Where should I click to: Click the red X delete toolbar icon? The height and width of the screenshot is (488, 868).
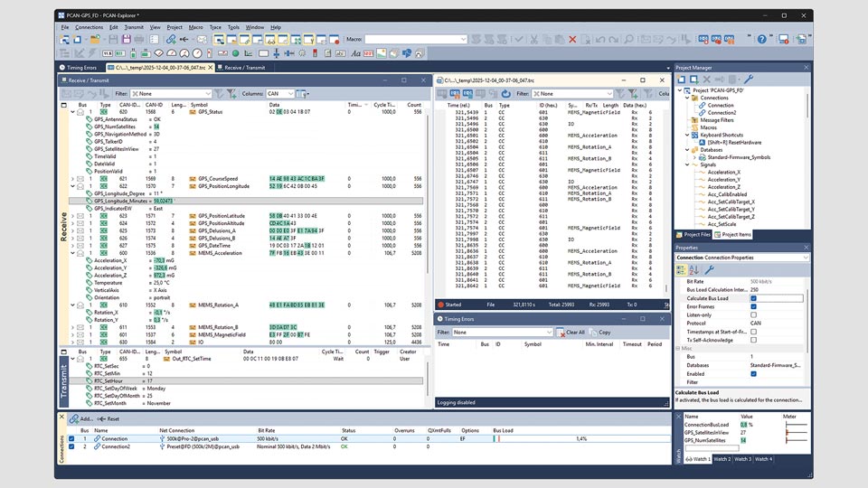(572, 39)
